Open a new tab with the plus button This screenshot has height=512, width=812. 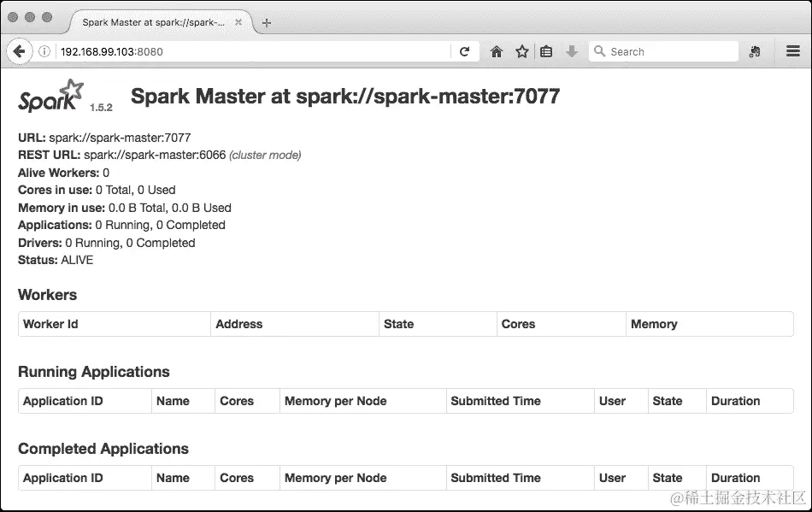[x=266, y=23]
